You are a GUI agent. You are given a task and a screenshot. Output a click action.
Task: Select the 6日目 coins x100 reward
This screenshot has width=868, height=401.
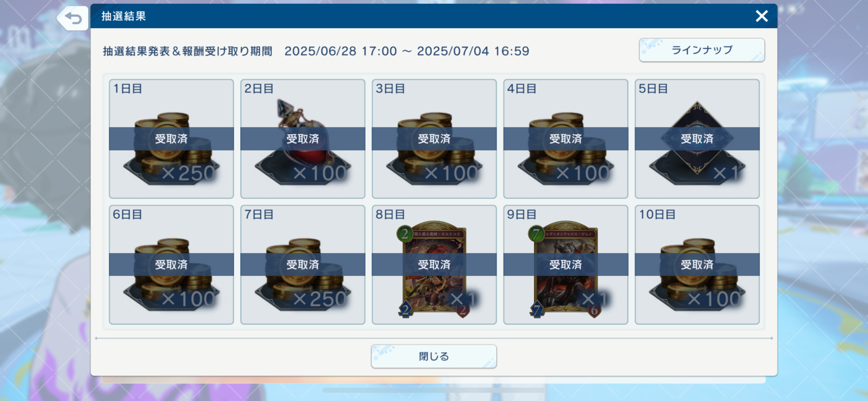pos(171,265)
